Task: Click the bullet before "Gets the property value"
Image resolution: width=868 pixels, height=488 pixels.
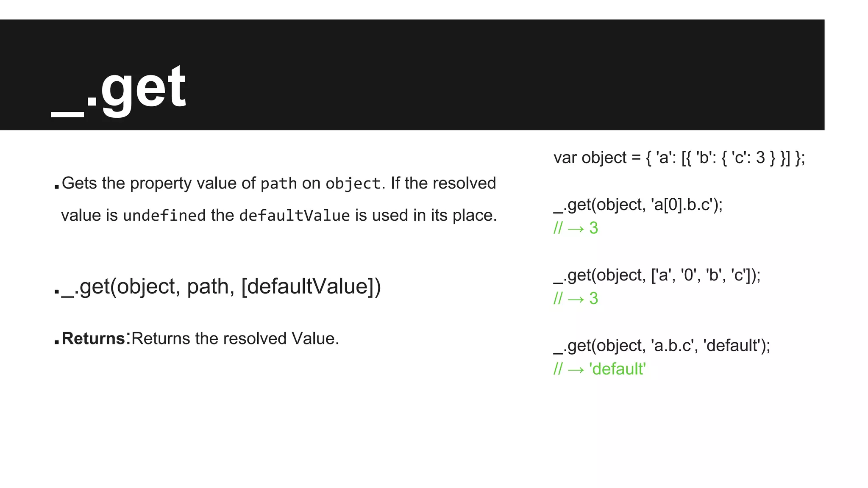Action: pos(57,186)
